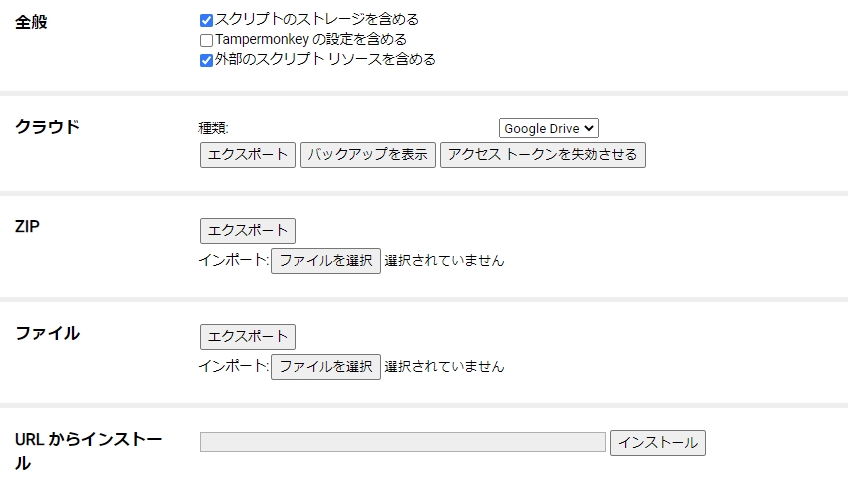Click エクスポート in the クラウド section
848x480 pixels.
pyautogui.click(x=248, y=155)
